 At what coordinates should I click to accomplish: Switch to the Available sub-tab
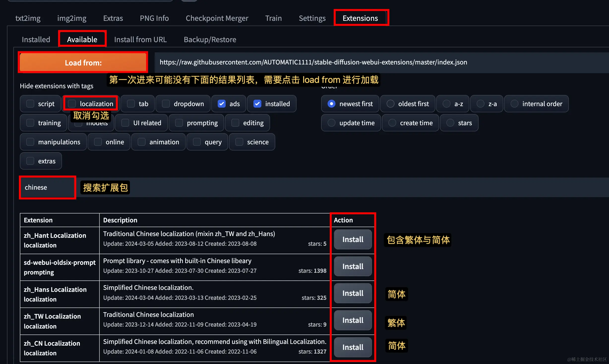(x=82, y=39)
